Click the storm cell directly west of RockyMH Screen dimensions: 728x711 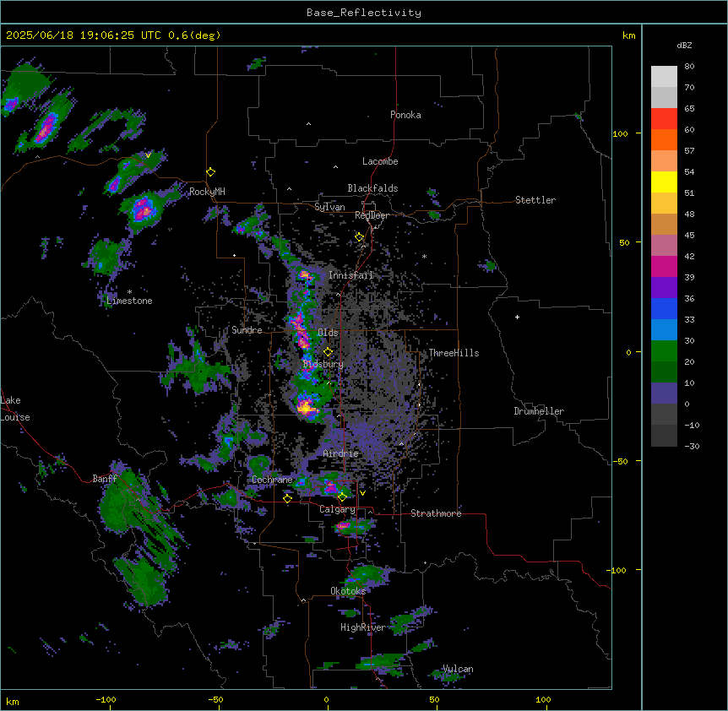[144, 209]
